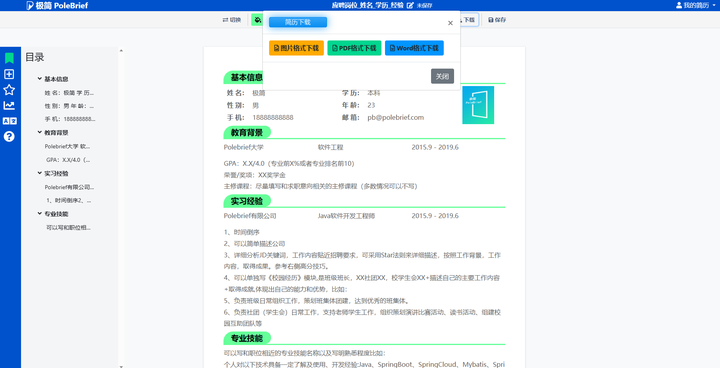
Task: Click Java软件开发工程师 job title text
Action: click(346, 215)
